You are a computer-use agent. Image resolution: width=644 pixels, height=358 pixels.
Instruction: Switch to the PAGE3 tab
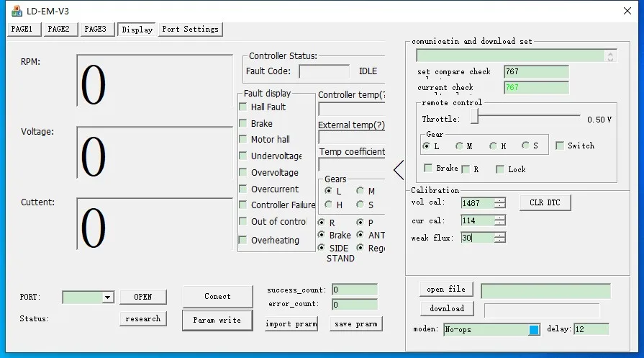click(x=97, y=30)
